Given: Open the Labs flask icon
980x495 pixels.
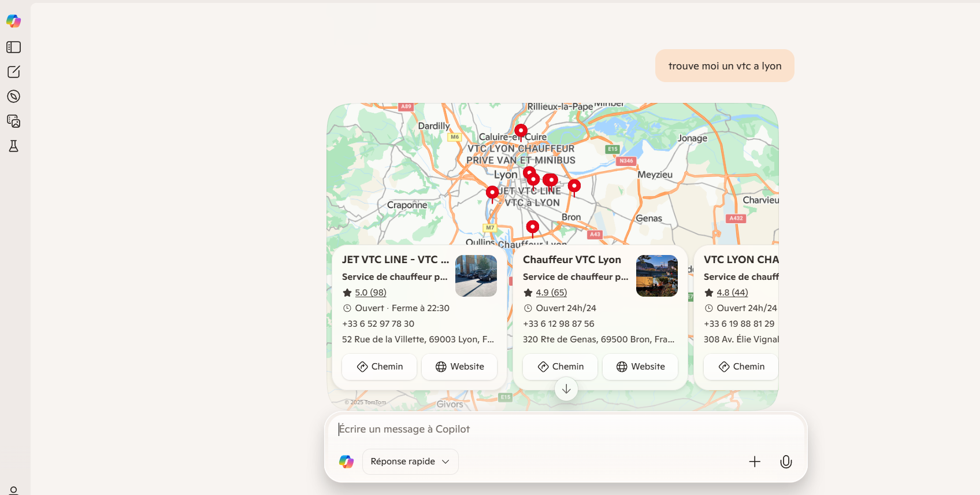Looking at the screenshot, I should point(14,146).
